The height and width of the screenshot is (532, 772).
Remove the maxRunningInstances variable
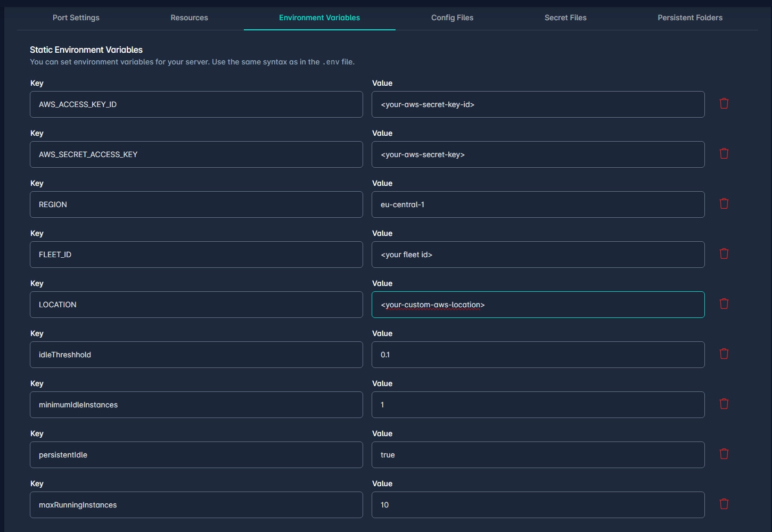point(724,504)
